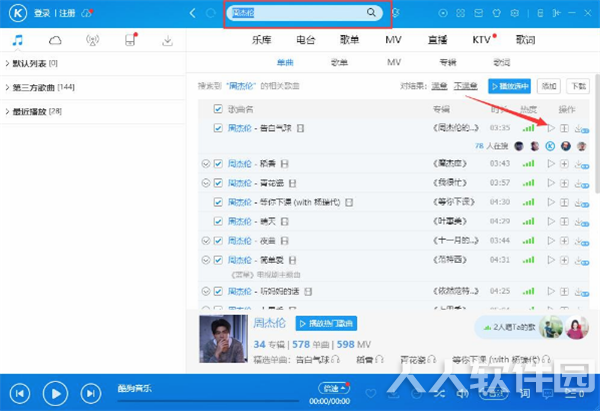Viewport: 600px width, 411px height.
Task: Expand versions of the 简单爱 row
Action: pos(205,260)
